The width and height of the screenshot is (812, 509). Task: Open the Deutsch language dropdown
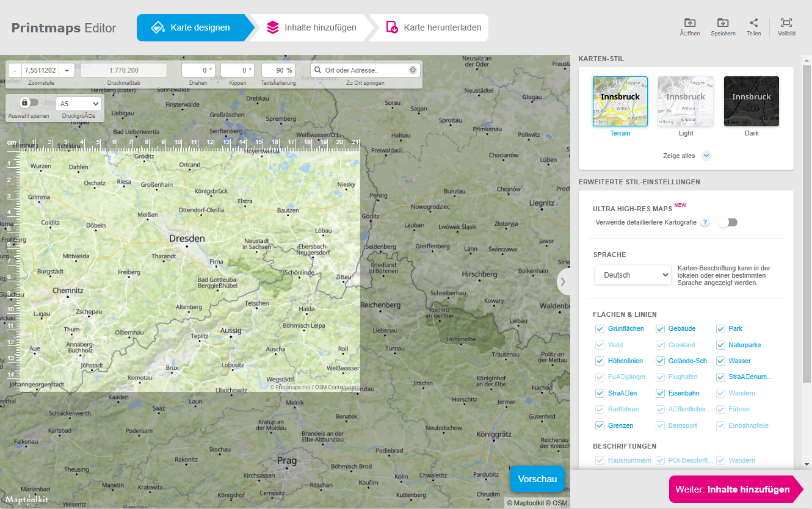pyautogui.click(x=633, y=275)
